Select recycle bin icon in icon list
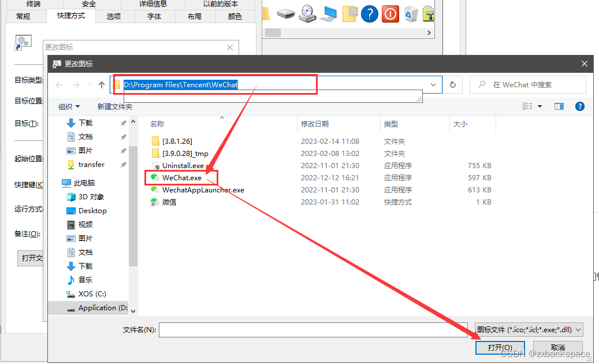This screenshot has width=599, height=364. 411,14
